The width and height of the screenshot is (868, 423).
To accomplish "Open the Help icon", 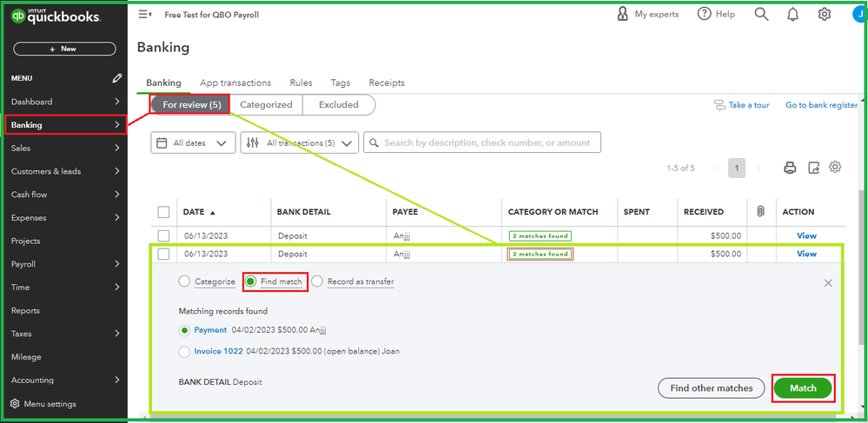I will 704,15.
